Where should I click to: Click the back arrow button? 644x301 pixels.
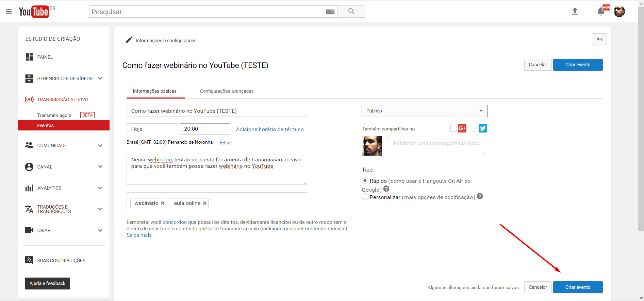(x=599, y=39)
